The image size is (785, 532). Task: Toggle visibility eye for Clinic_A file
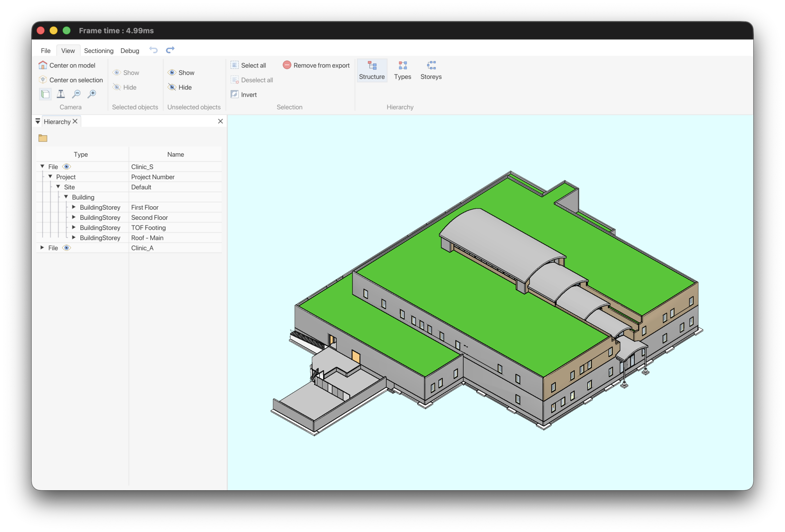click(67, 248)
